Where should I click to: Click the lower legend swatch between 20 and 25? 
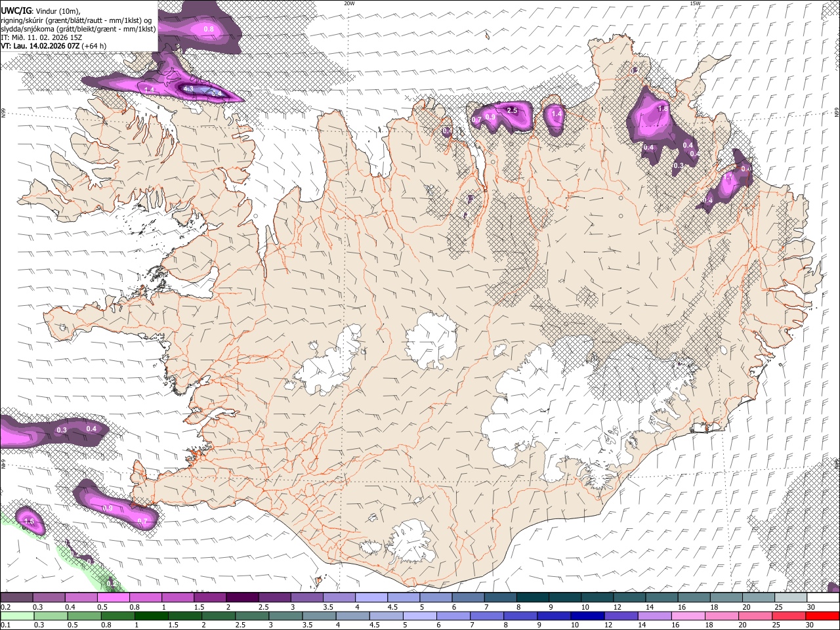(x=756, y=616)
